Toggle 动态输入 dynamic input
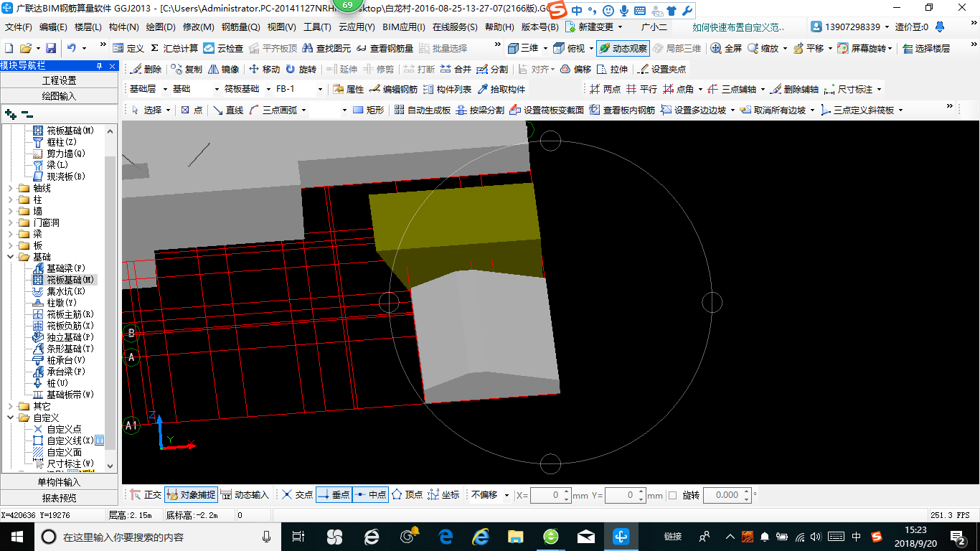 click(245, 494)
